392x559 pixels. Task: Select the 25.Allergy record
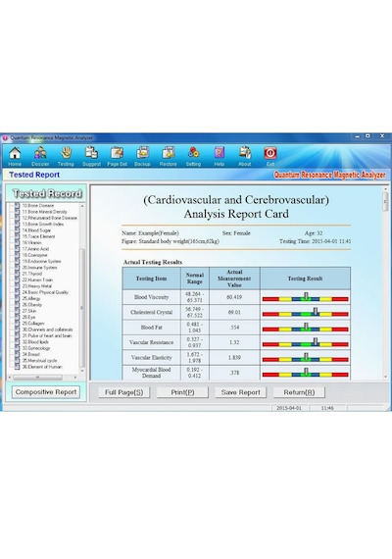(x=31, y=298)
